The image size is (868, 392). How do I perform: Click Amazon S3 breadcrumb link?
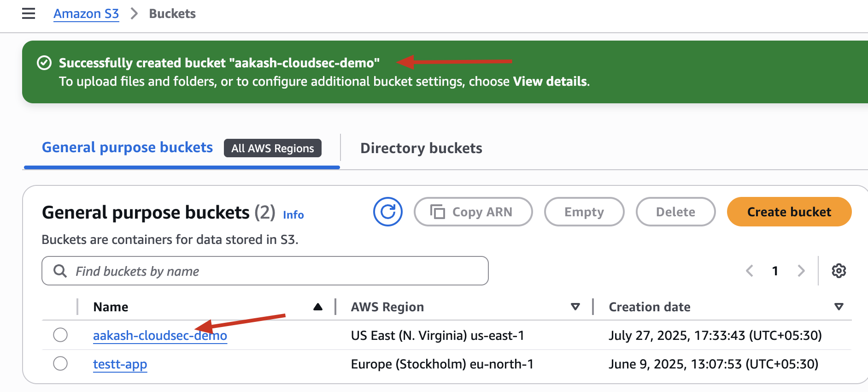pyautogui.click(x=86, y=14)
